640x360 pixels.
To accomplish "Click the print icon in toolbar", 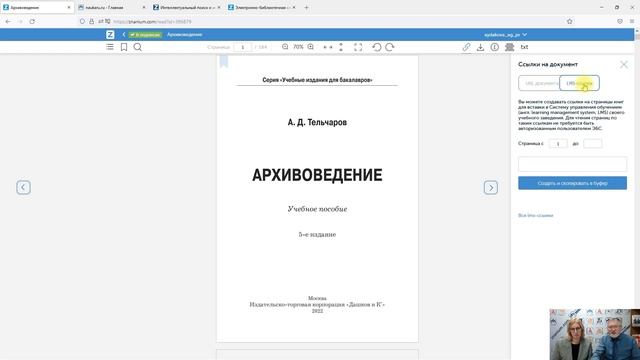I will [509, 47].
